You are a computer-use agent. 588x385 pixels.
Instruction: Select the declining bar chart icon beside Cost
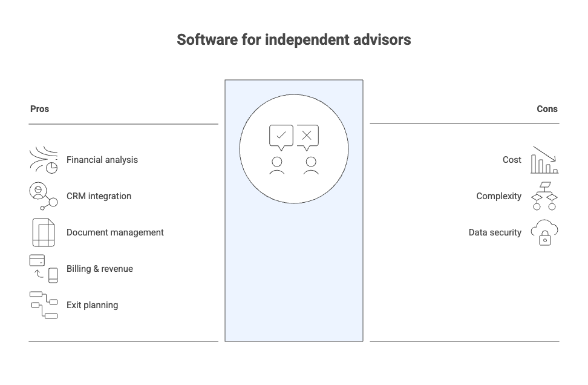[544, 160]
